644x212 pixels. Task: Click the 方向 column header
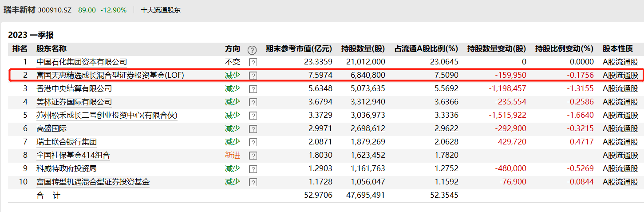233,49
